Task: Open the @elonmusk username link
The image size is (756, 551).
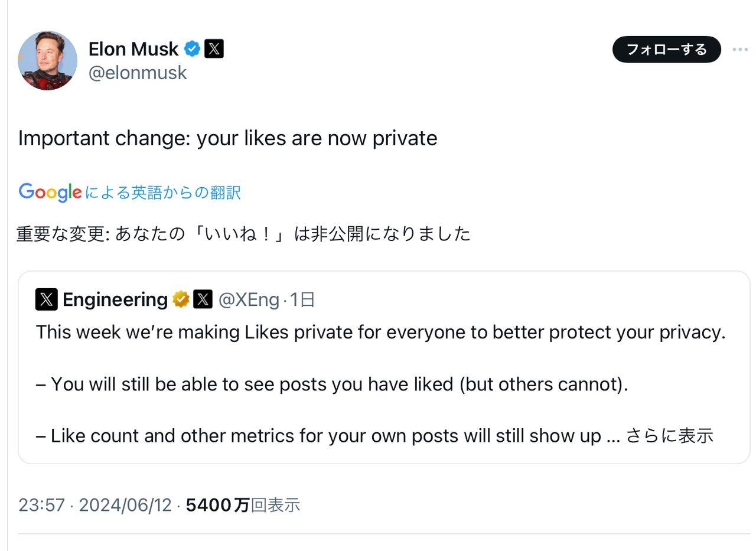Action: 138,72
